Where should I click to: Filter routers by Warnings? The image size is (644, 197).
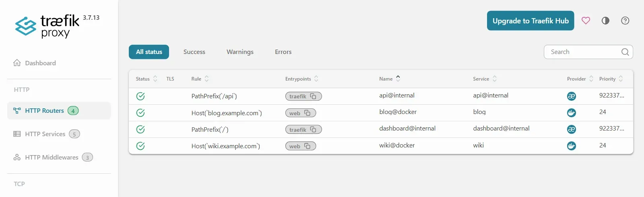[240, 52]
